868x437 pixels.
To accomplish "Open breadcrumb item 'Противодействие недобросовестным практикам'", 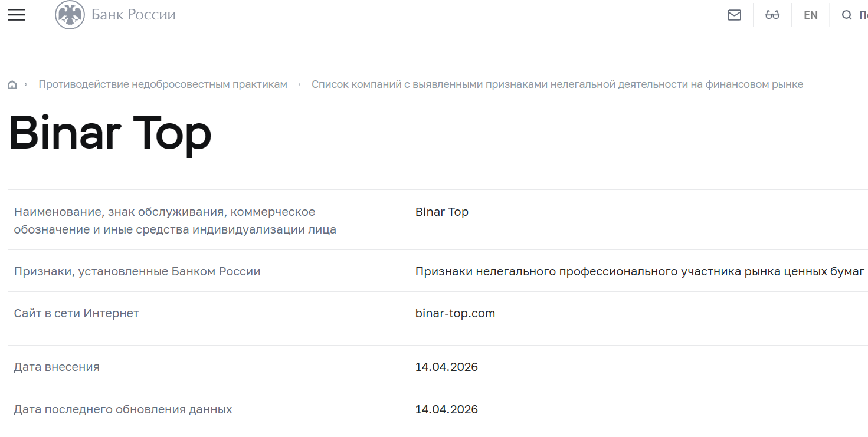I will point(162,84).
